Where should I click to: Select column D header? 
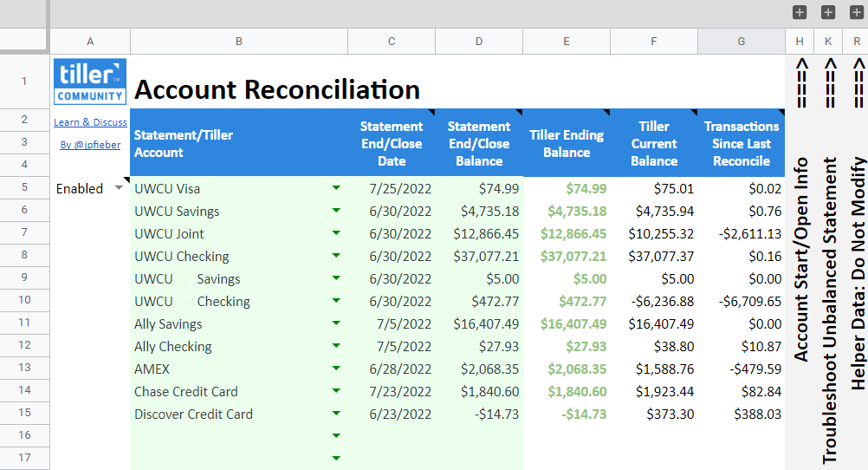[479, 42]
